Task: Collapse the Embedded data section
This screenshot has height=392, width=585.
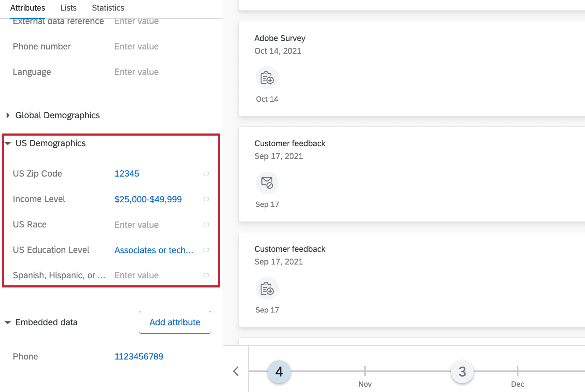Action: [x=8, y=322]
